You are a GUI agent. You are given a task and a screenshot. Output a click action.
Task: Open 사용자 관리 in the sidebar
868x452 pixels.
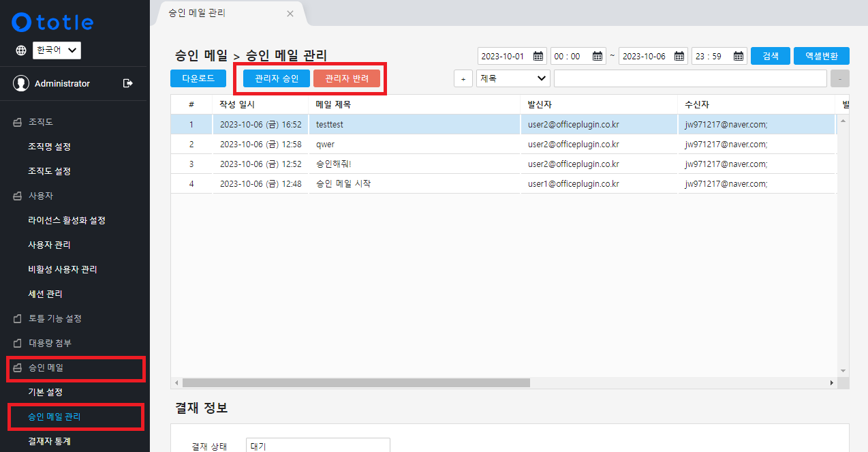[x=49, y=245]
